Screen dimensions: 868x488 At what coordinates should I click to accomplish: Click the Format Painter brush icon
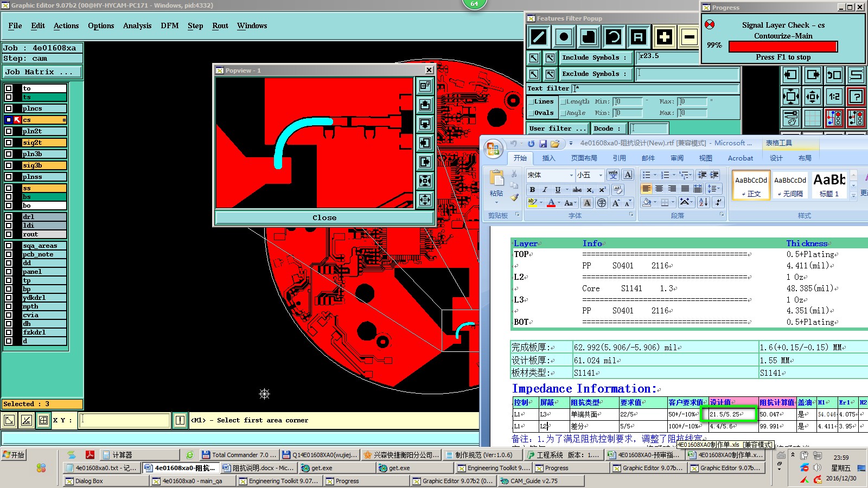pos(514,197)
